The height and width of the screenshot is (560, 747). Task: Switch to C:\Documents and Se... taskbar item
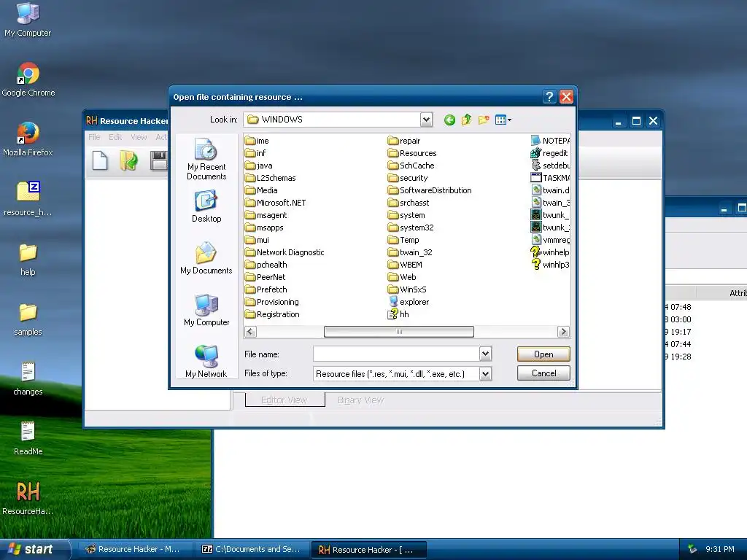[252, 550]
